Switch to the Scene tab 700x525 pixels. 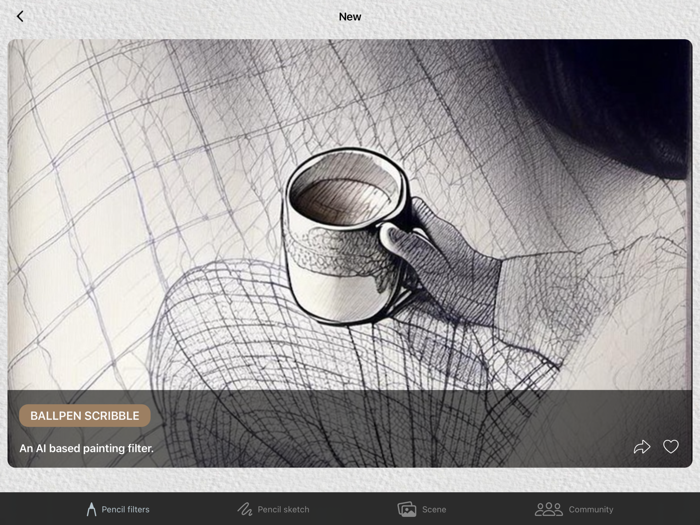pyautogui.click(x=422, y=509)
